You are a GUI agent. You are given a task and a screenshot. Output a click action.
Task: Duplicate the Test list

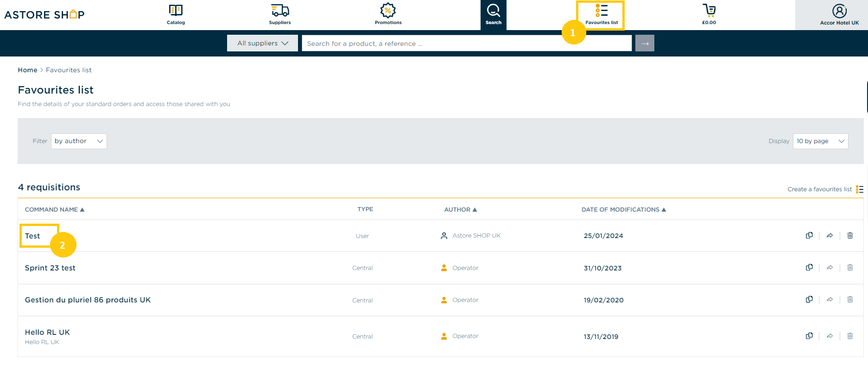(809, 235)
